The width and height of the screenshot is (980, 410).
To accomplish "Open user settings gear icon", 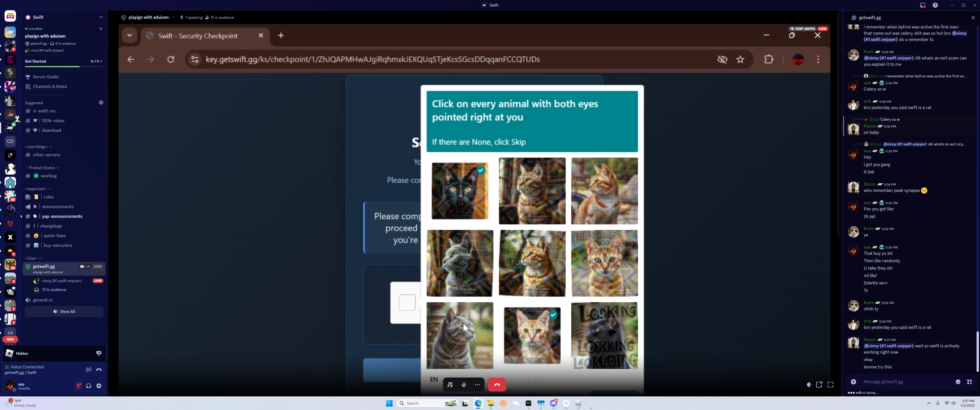I will pyautogui.click(x=99, y=386).
